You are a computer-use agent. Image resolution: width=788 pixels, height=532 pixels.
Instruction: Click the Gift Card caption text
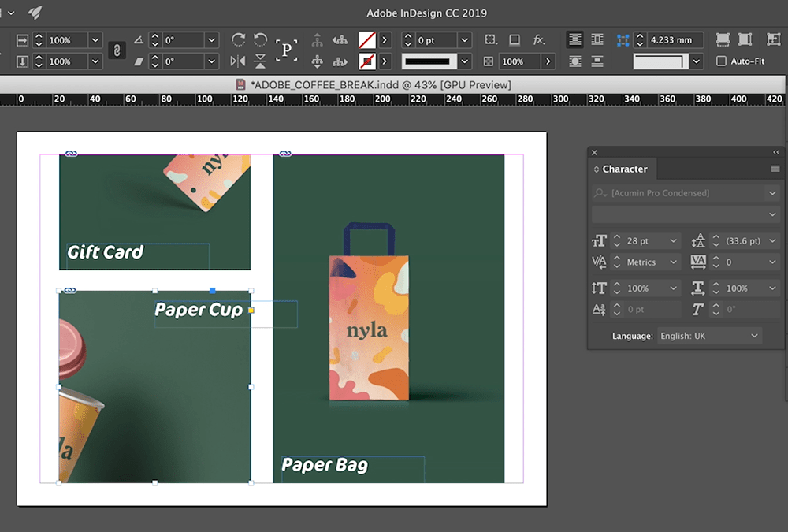[x=106, y=253]
